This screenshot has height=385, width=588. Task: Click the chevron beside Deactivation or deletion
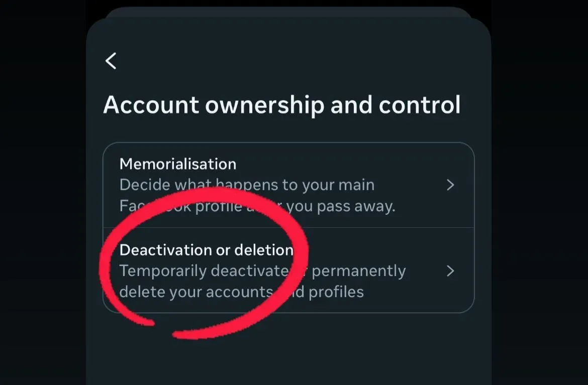tap(450, 271)
